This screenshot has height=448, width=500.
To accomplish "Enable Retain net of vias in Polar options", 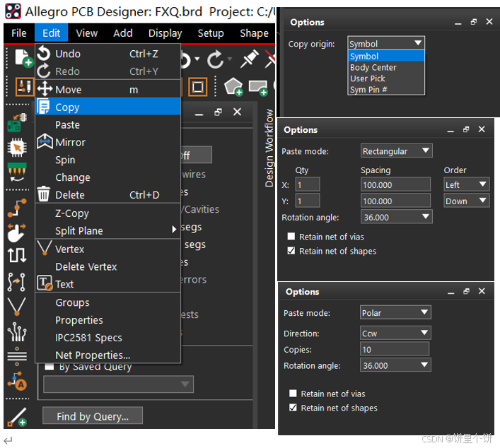I will pyautogui.click(x=293, y=393).
